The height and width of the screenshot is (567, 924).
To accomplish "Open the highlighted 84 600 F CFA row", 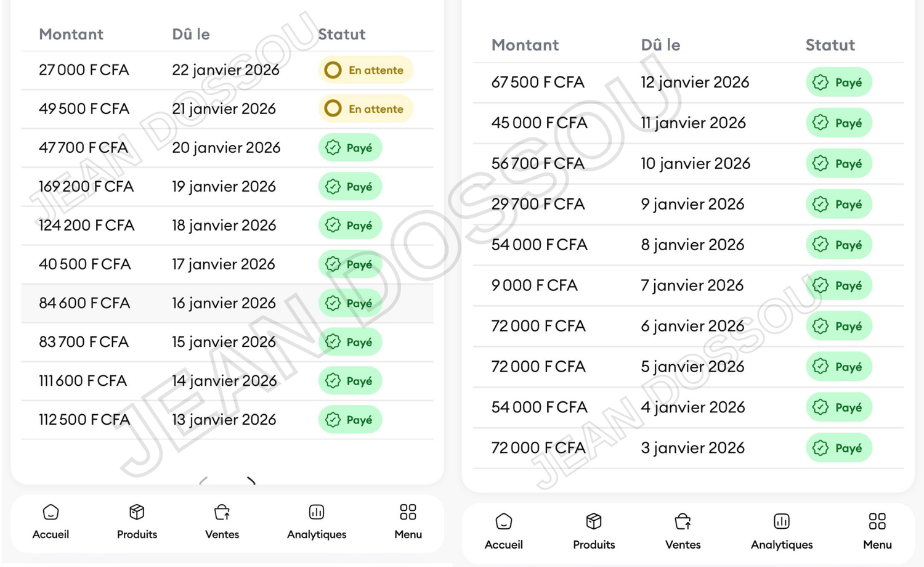I will pos(227,303).
